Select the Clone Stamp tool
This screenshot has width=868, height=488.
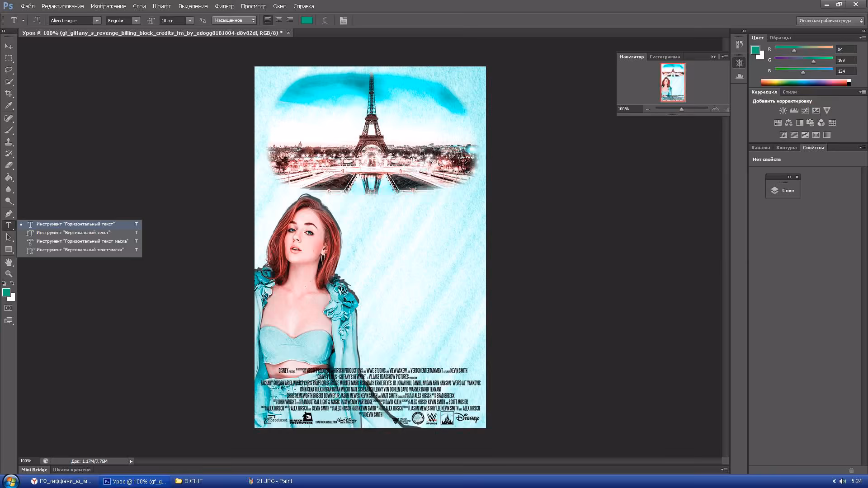[x=9, y=142]
